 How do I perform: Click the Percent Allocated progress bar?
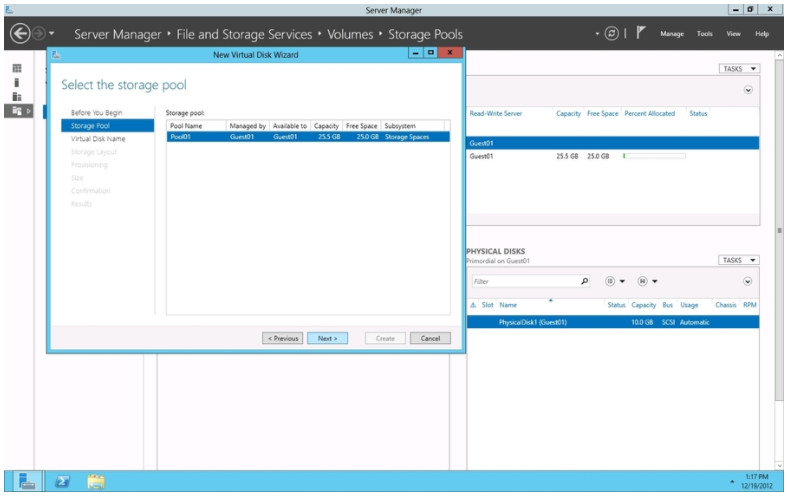point(654,156)
